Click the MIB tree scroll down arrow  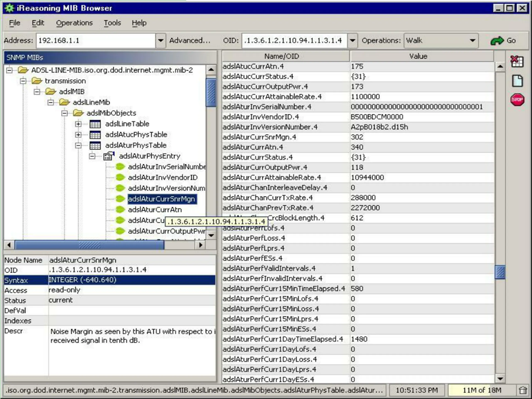(211, 235)
